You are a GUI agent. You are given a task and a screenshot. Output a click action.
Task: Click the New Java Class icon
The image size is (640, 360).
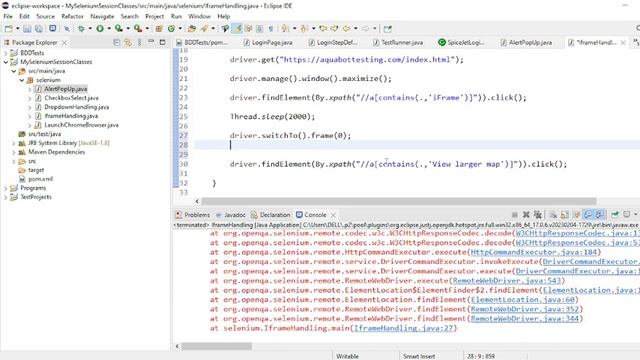(171, 29)
